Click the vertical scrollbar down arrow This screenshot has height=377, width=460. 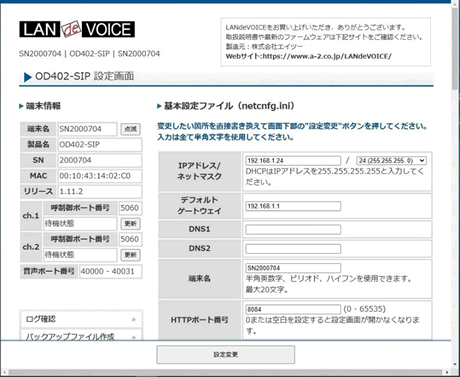coord(455,365)
